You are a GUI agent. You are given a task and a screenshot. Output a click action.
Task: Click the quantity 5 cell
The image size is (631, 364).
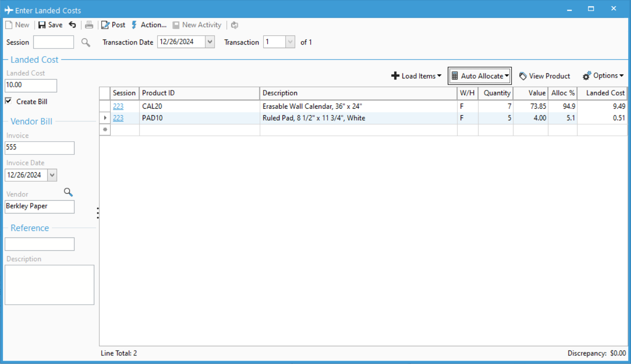pyautogui.click(x=496, y=118)
